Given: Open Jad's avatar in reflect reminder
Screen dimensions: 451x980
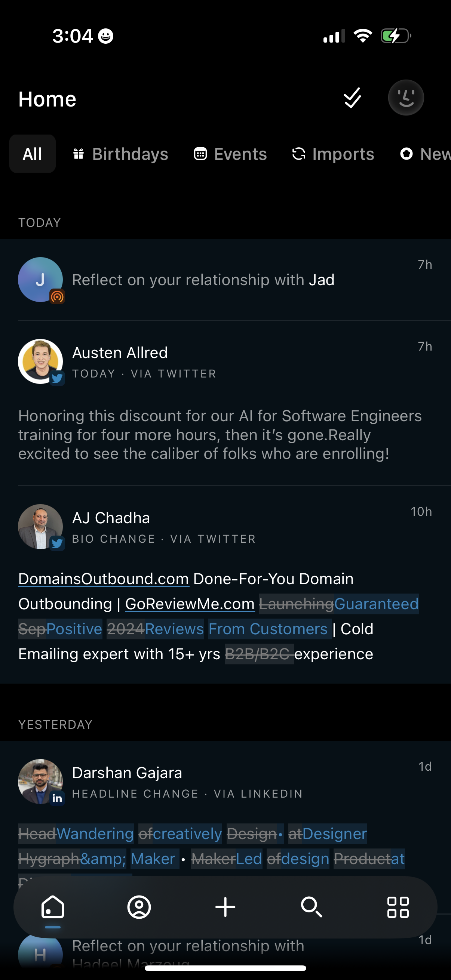Looking at the screenshot, I should (40, 280).
